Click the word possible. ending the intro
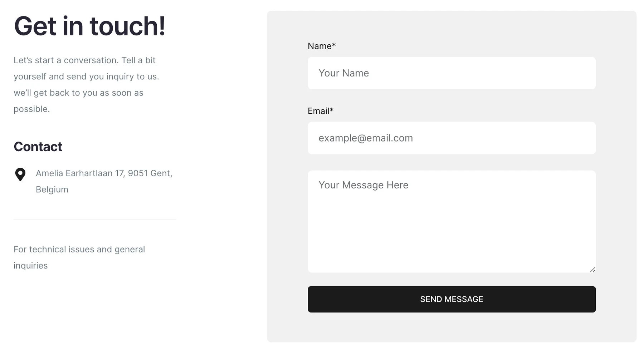644x345 pixels. 31,109
